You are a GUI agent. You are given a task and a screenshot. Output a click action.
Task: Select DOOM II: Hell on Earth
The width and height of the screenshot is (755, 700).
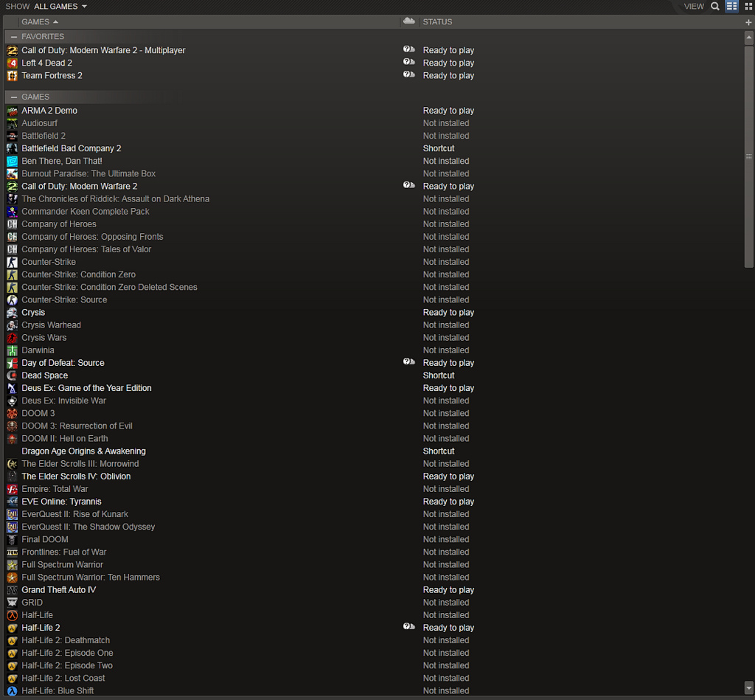pos(65,438)
